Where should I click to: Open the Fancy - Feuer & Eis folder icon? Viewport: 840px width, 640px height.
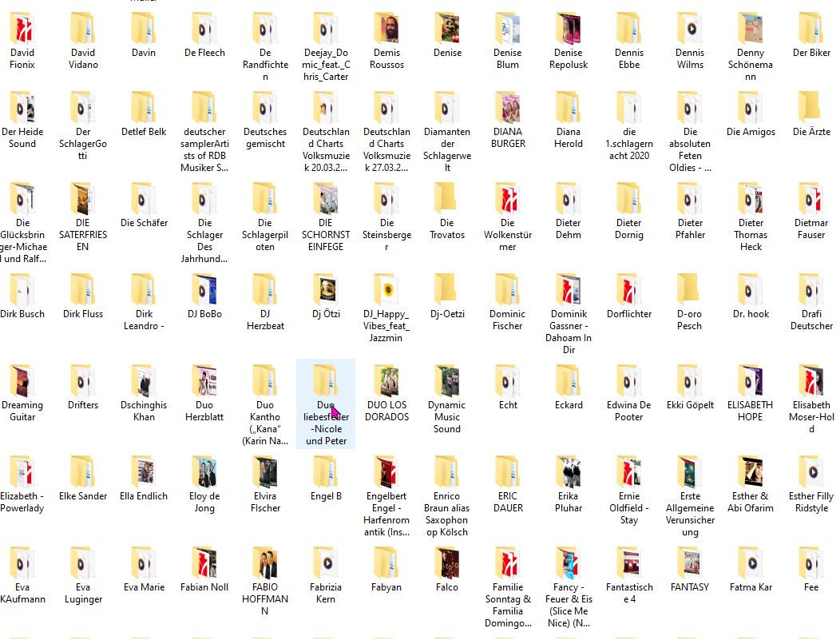click(569, 563)
